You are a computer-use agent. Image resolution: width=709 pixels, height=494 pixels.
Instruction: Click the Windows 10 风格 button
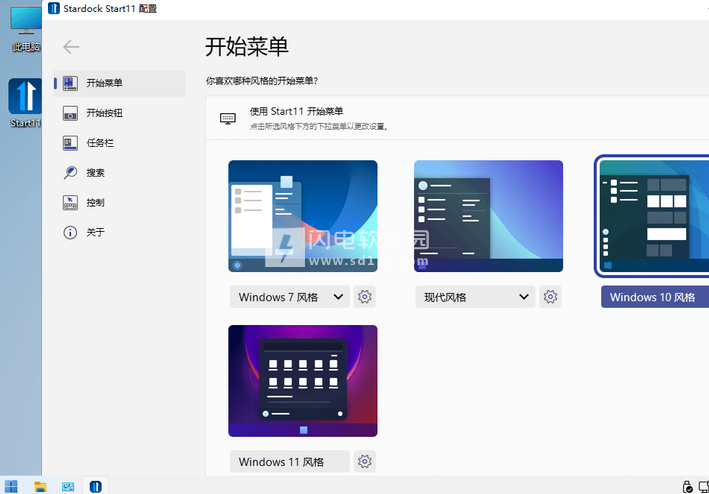tap(655, 297)
